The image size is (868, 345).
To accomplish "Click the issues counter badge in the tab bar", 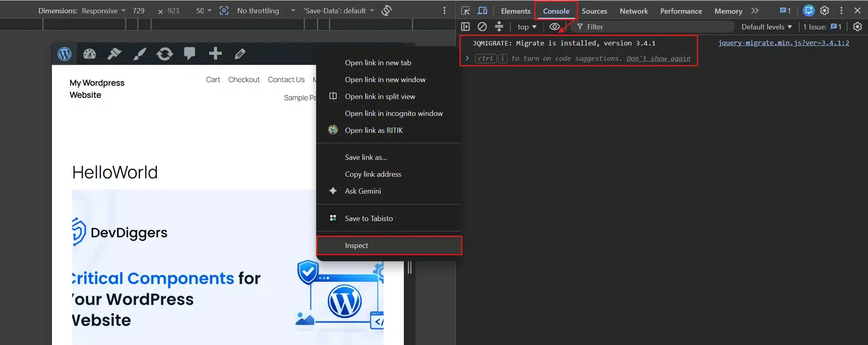I will click(x=785, y=11).
